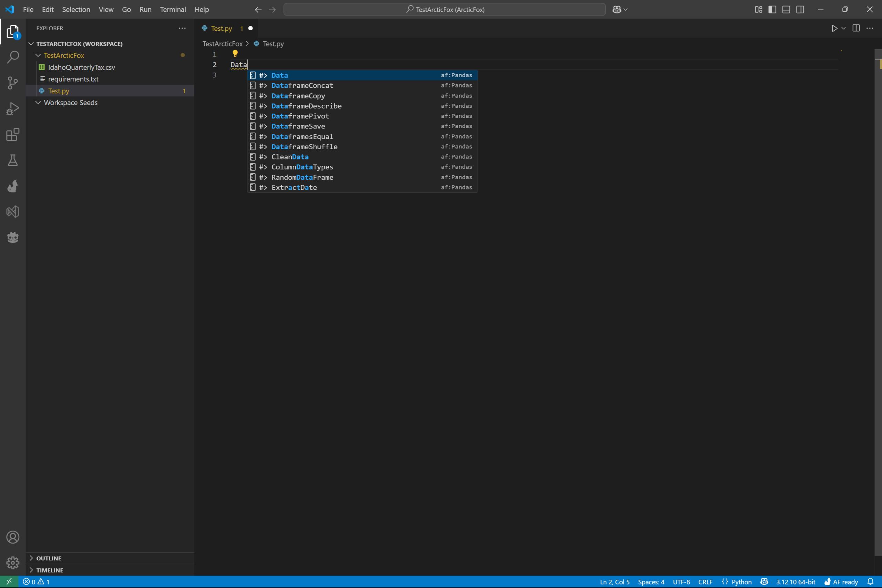Split the editor to the right

tap(856, 29)
